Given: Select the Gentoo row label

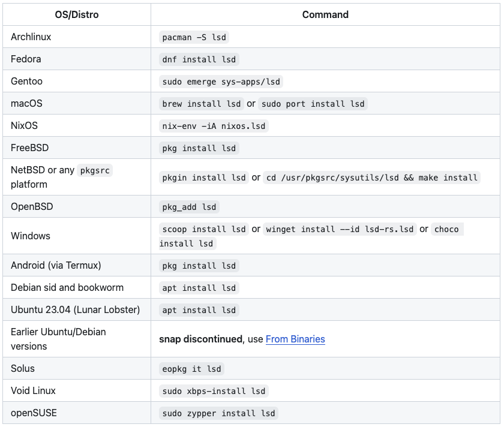Looking at the screenshot, I should tap(26, 82).
